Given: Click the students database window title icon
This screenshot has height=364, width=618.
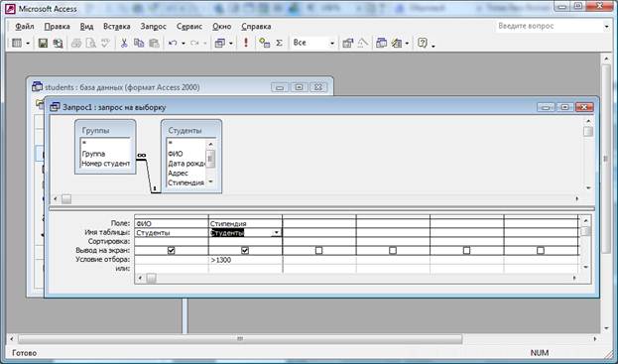Looking at the screenshot, I should (37, 86).
